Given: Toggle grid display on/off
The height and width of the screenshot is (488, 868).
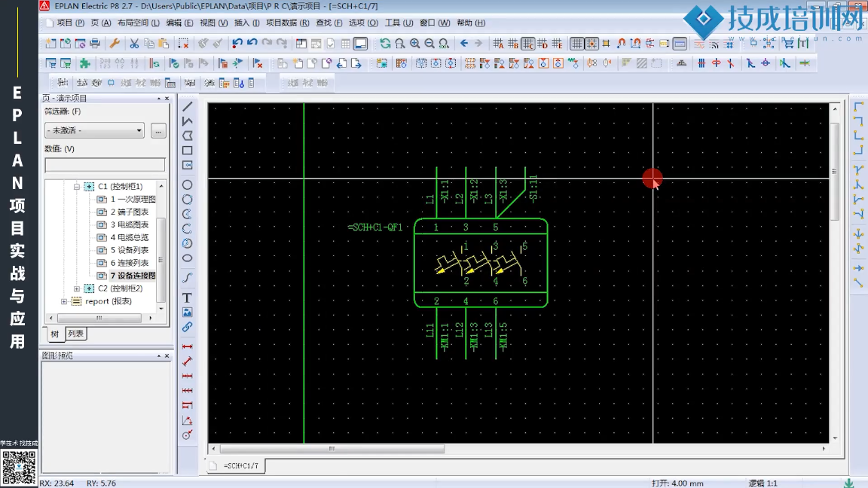Looking at the screenshot, I should click(x=577, y=43).
